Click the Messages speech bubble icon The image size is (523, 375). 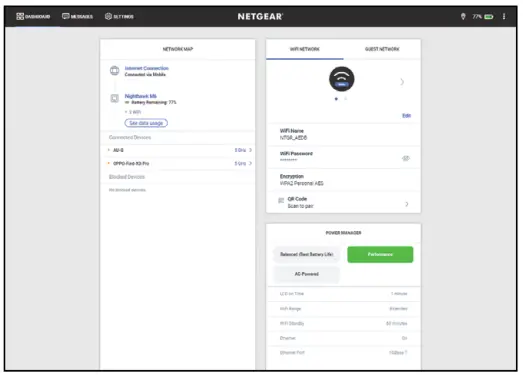click(x=66, y=16)
